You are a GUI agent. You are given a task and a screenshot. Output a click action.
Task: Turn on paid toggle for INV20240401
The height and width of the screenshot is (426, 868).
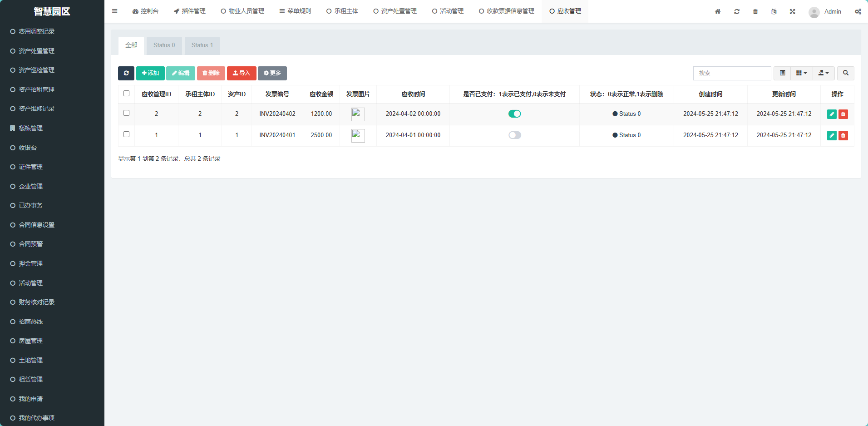pyautogui.click(x=514, y=135)
